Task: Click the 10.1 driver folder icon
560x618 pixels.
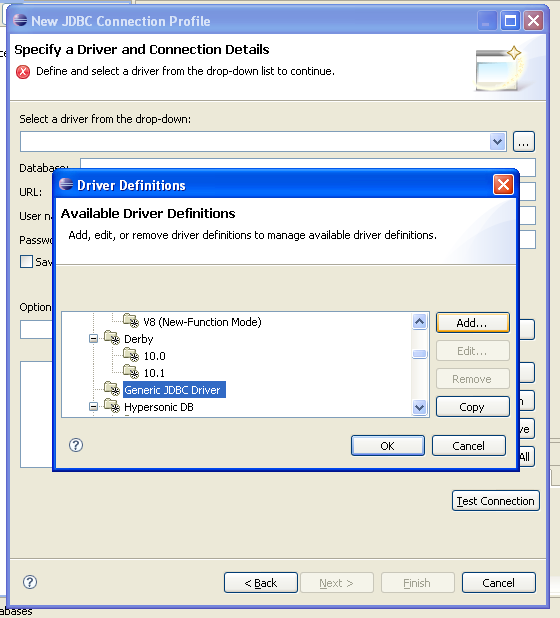Action: pos(131,372)
